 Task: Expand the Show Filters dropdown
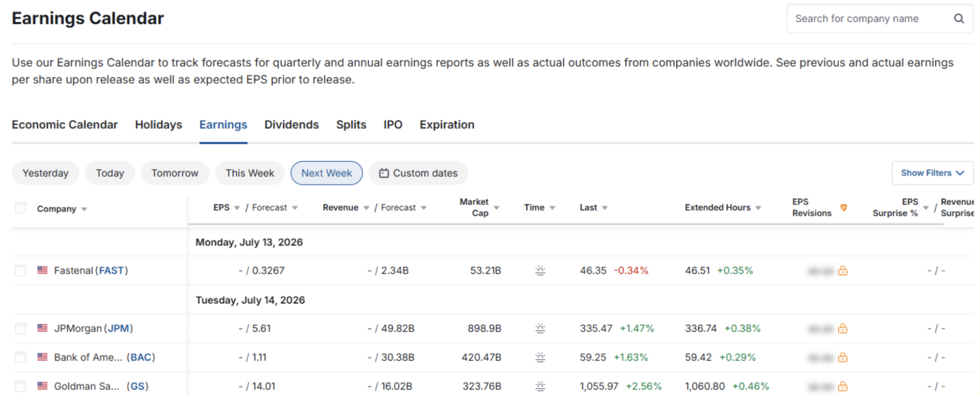coord(933,173)
